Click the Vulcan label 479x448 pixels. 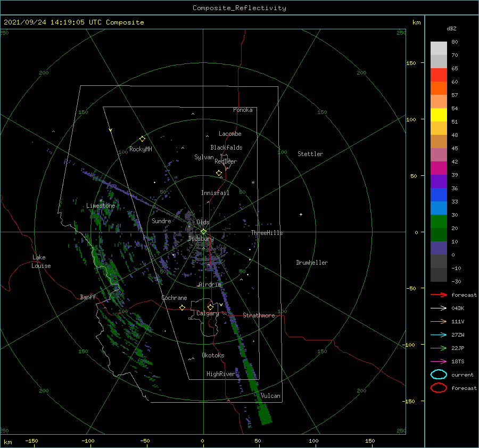[x=271, y=396]
